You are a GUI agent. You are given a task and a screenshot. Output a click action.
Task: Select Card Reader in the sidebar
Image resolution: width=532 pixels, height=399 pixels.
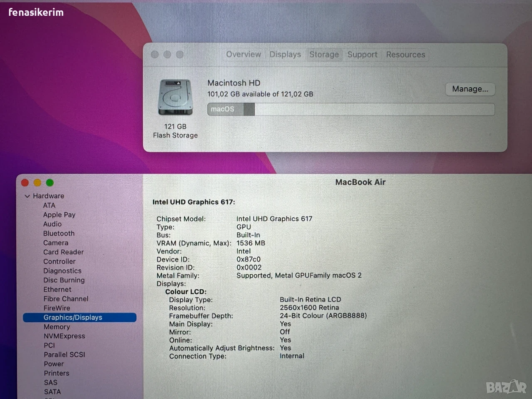click(x=64, y=252)
